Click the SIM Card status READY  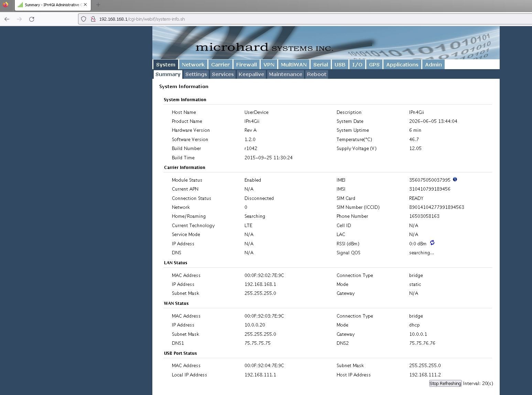tap(416, 198)
